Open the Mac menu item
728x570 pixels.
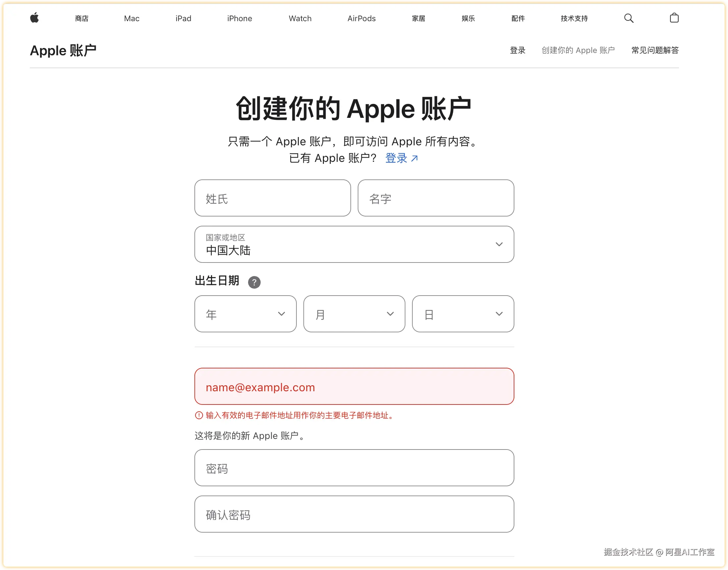point(131,18)
